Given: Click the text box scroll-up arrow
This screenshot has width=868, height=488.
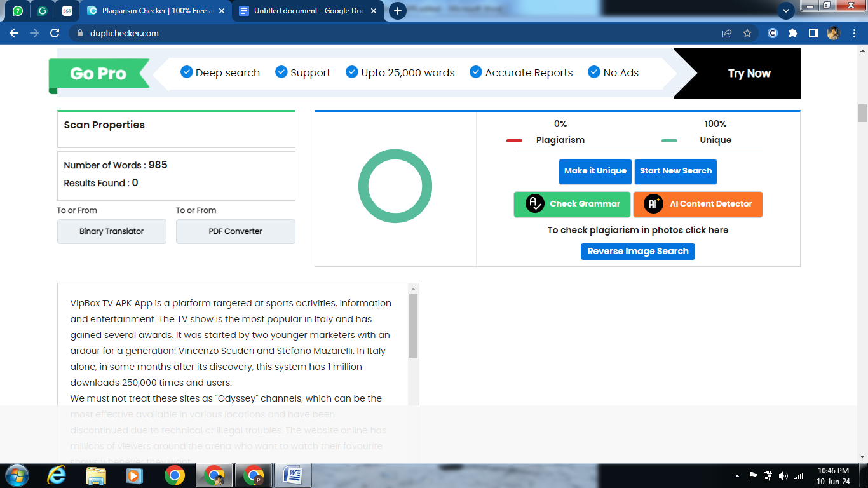Looking at the screenshot, I should (x=414, y=288).
